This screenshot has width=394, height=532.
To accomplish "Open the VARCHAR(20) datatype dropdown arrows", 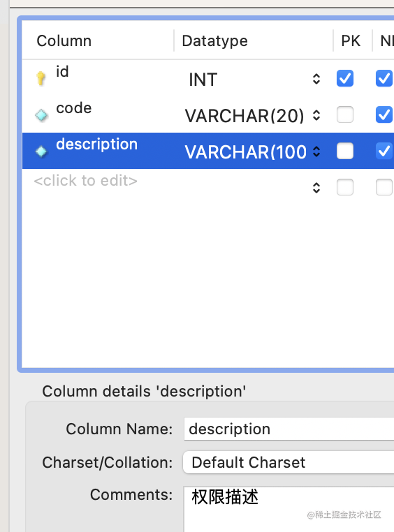I will tap(316, 115).
